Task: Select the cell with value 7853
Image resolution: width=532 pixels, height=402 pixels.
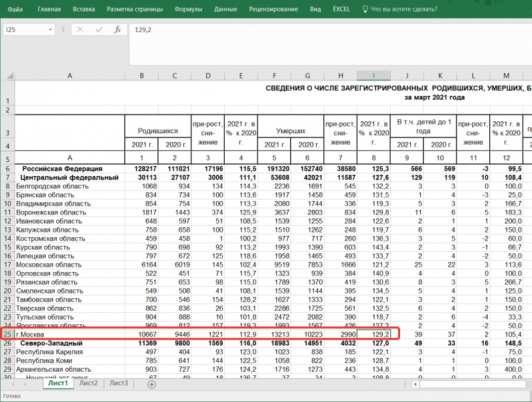Action: point(307,265)
